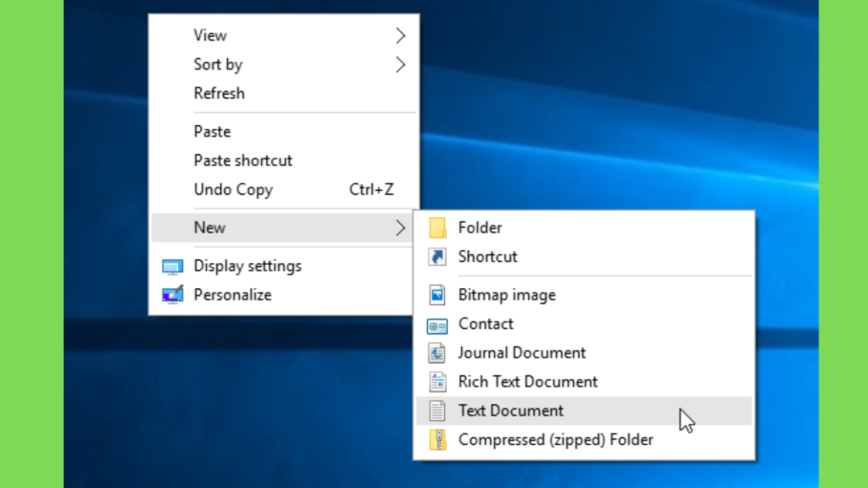Click the yellow Folder icon in the submenu
This screenshot has height=488, width=868.
click(437, 228)
